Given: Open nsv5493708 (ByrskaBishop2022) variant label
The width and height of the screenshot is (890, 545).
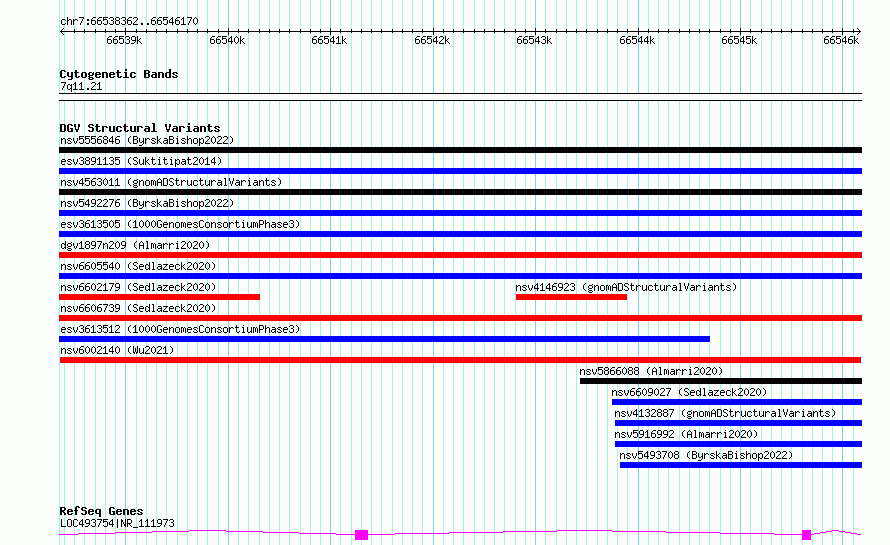Looking at the screenshot, I should 706,455.
